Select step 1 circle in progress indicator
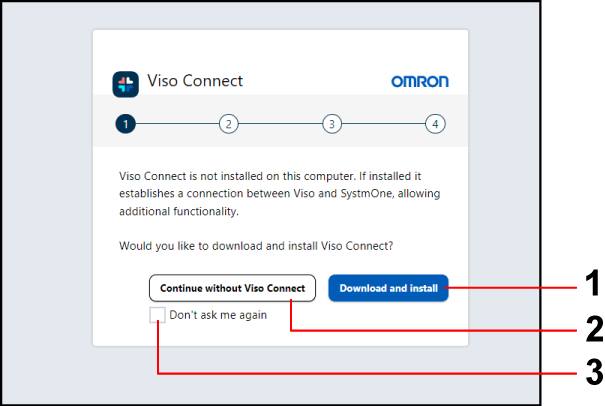The height and width of the screenshot is (406, 605). (125, 124)
